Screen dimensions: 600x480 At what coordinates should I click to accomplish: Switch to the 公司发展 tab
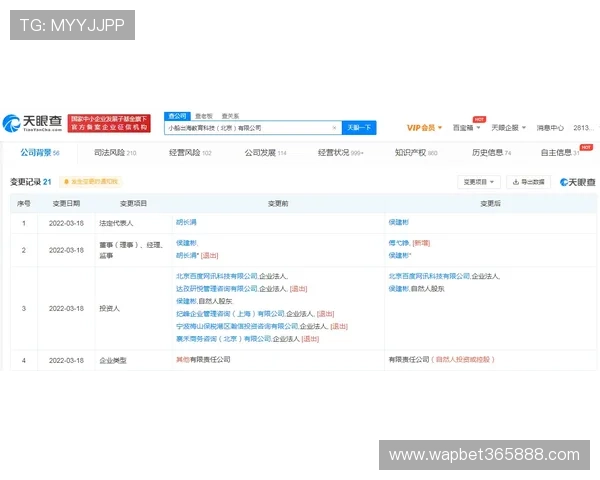click(x=266, y=153)
